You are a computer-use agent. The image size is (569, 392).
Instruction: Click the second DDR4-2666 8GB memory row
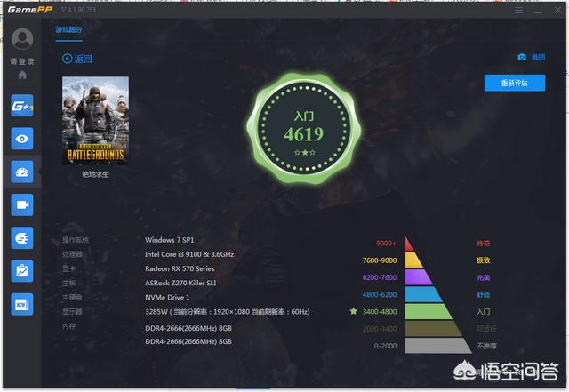(x=188, y=341)
